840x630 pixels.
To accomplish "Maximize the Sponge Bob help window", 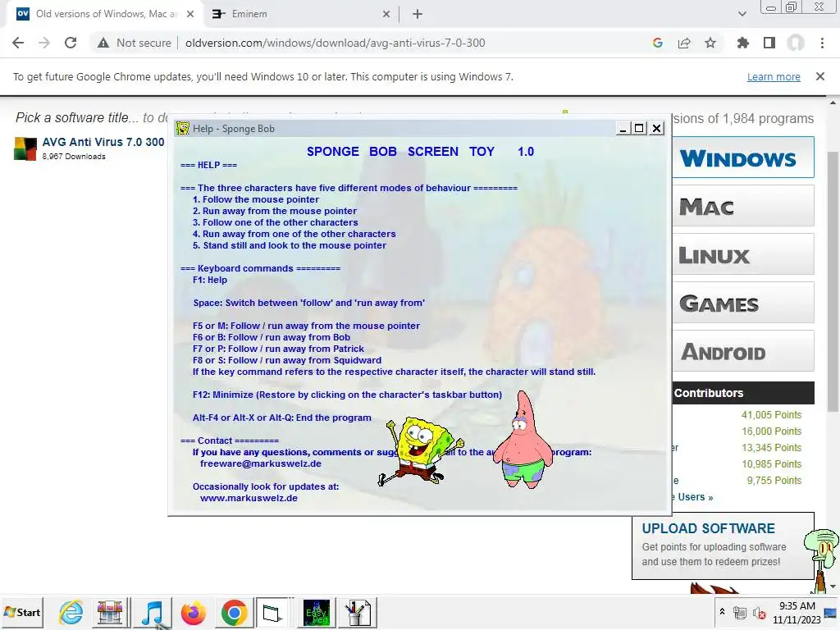I will [639, 129].
